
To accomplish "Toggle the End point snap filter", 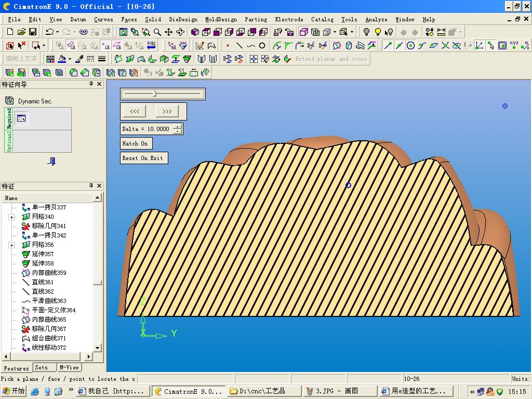I will 388,45.
